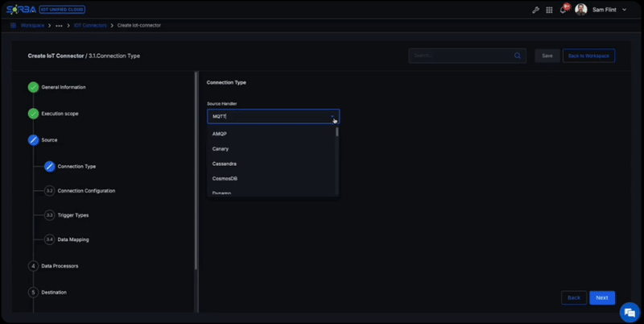Open the live chat bubble
The image size is (644, 324).
click(x=628, y=312)
